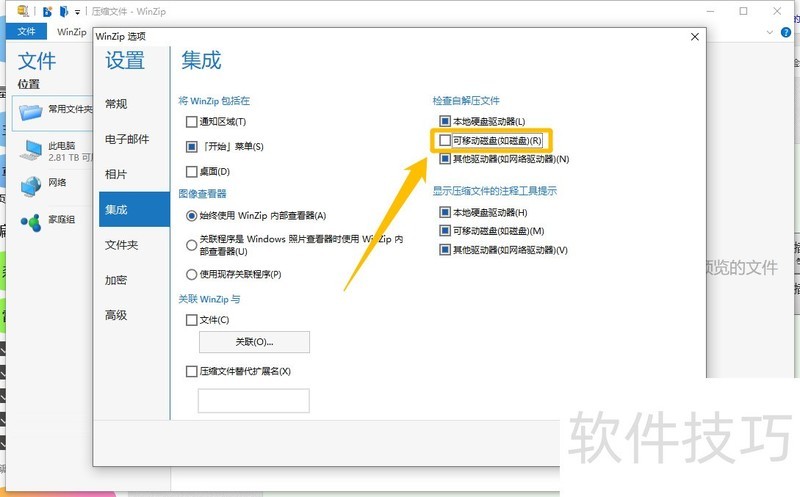
Task: Switch to 文件夹 settings category
Action: click(x=121, y=245)
